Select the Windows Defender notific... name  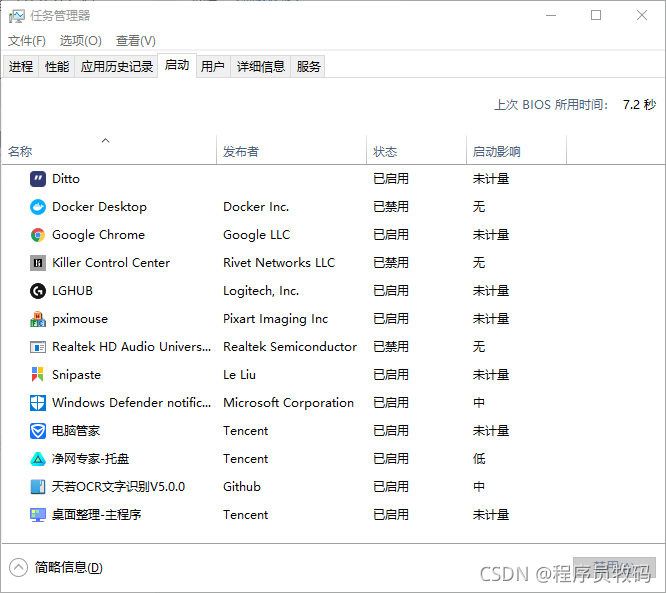(x=131, y=403)
